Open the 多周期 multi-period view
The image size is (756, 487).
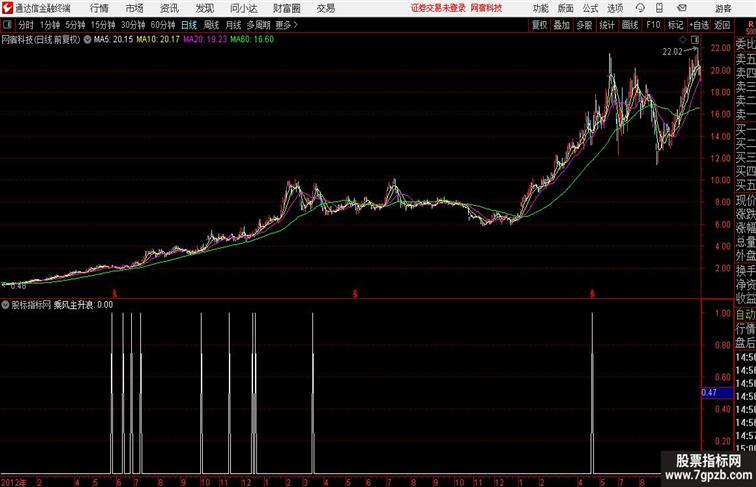[258, 25]
